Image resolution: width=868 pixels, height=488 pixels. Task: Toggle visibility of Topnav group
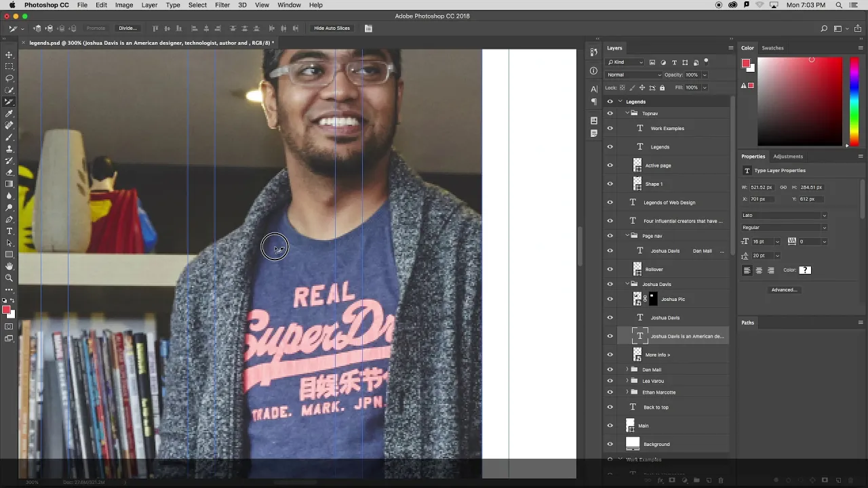610,113
